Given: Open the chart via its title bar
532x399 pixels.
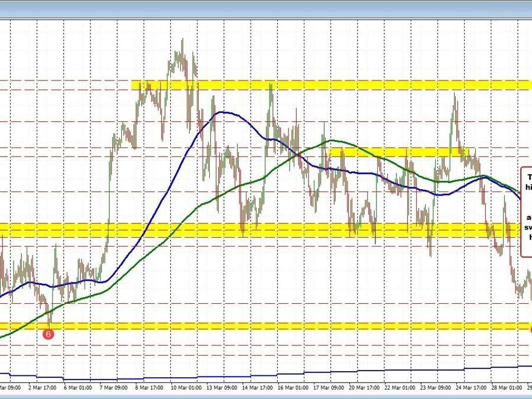Looking at the screenshot, I should tap(266, 6).
